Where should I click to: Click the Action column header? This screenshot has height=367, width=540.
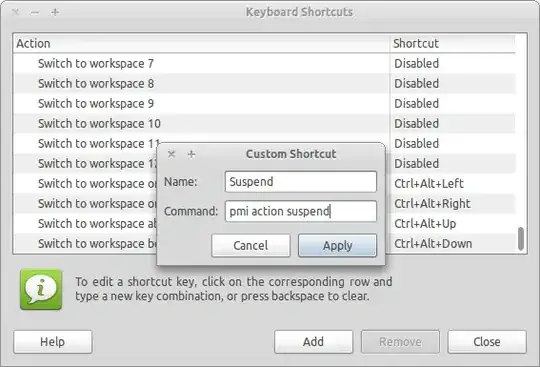(x=201, y=43)
